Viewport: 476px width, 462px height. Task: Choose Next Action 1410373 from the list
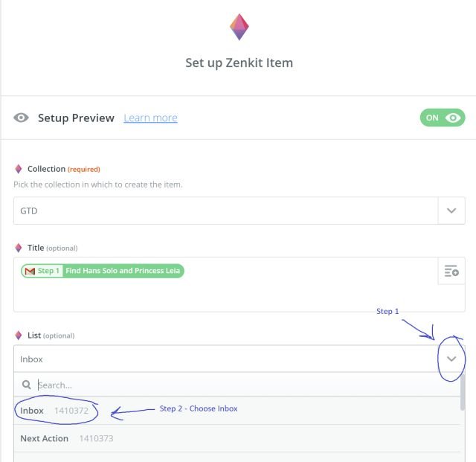(x=237, y=438)
